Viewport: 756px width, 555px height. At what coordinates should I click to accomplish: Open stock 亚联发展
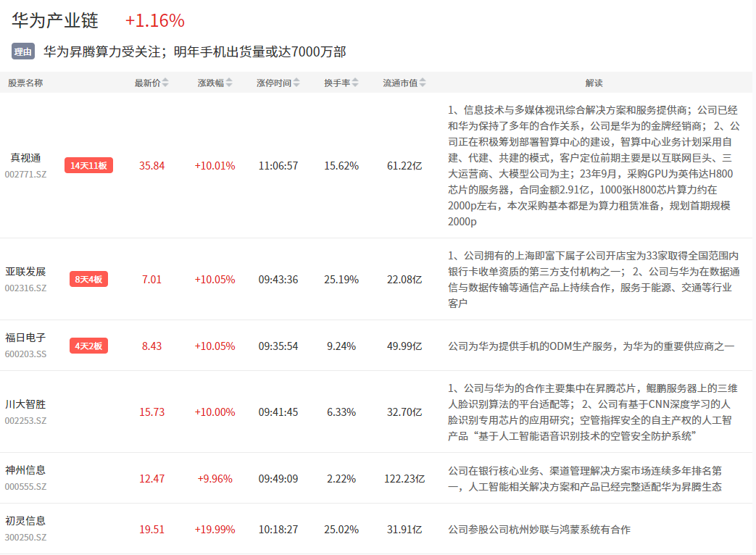point(25,271)
